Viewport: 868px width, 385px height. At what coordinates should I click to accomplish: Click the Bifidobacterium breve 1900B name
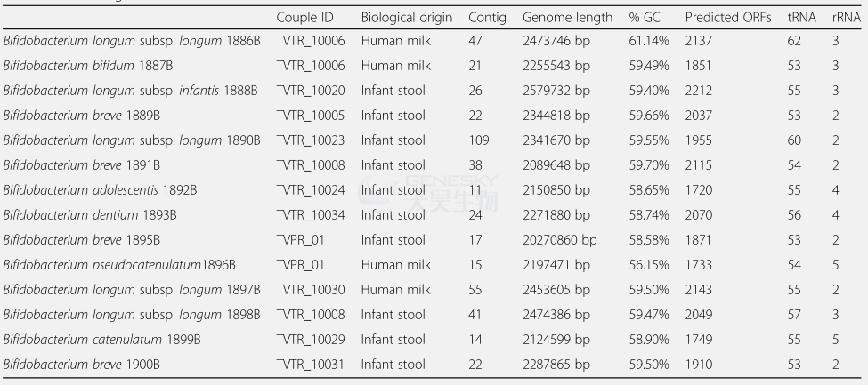point(81,365)
